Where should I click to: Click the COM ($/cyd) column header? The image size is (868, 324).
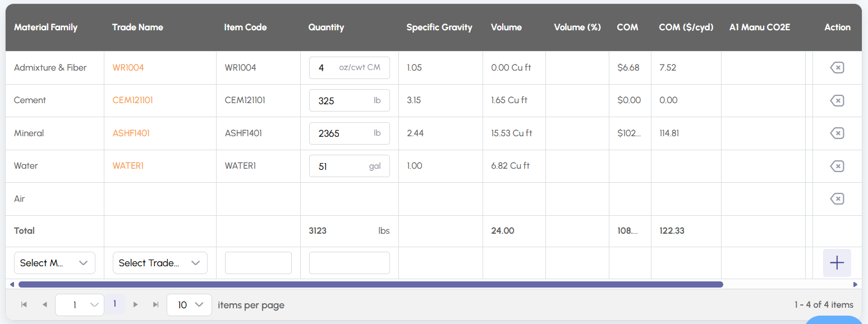point(686,27)
